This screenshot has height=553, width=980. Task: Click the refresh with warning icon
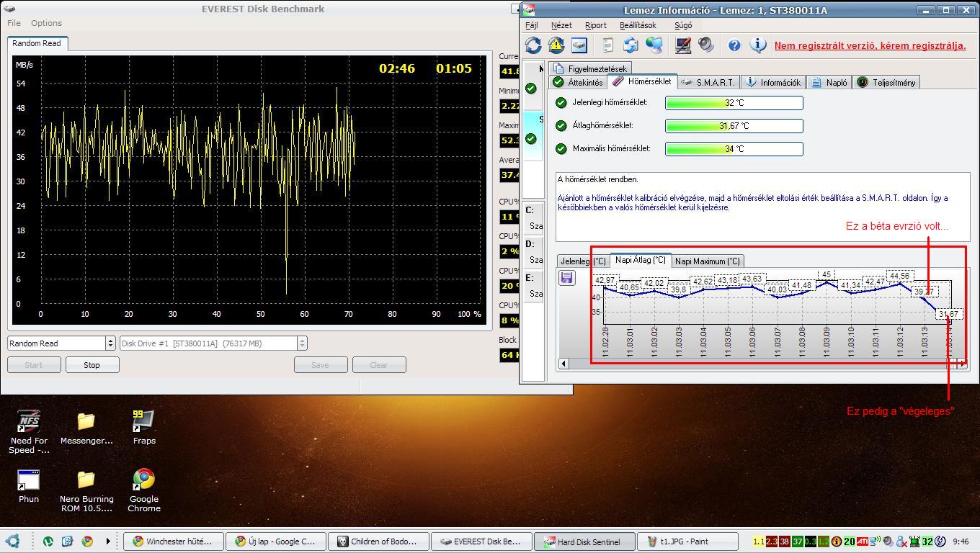(556, 45)
